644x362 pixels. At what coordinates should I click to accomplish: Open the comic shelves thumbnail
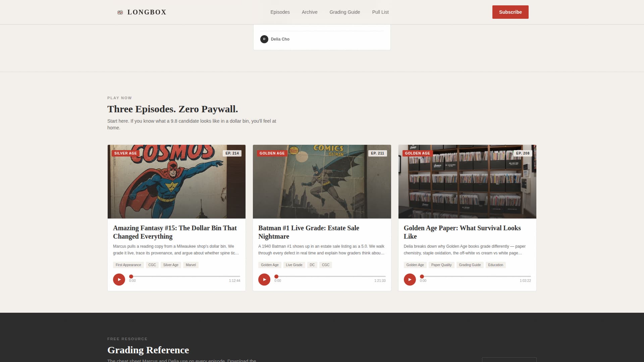click(467, 182)
